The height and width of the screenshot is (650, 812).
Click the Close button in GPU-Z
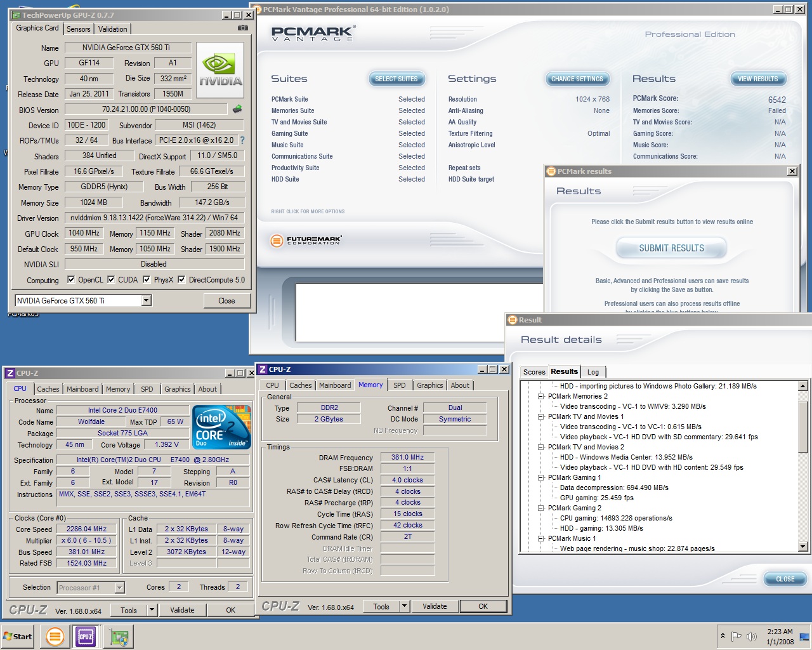point(226,301)
